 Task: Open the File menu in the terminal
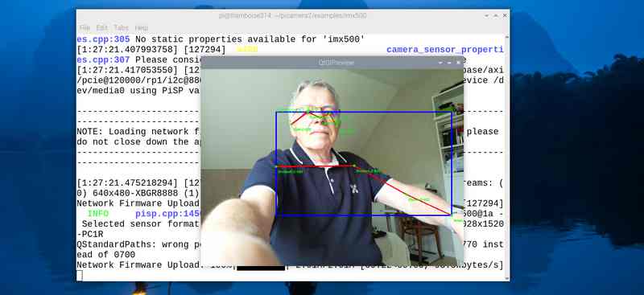(x=85, y=28)
